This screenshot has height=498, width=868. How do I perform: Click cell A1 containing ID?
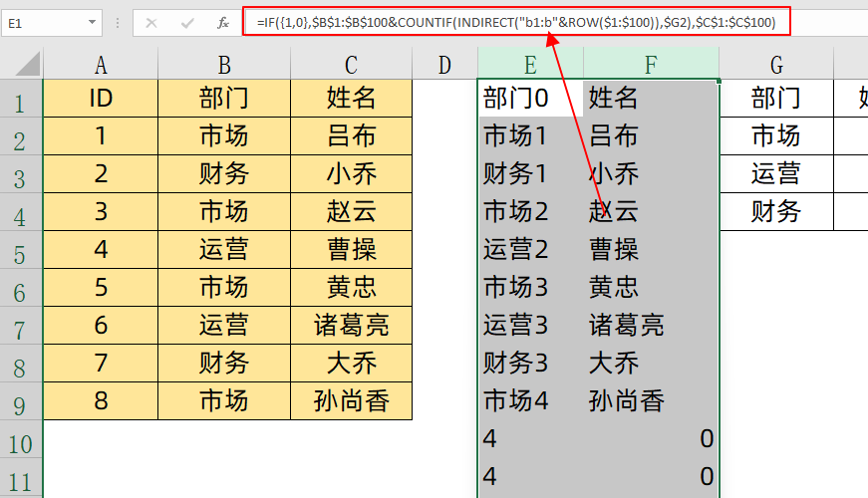pos(101,99)
